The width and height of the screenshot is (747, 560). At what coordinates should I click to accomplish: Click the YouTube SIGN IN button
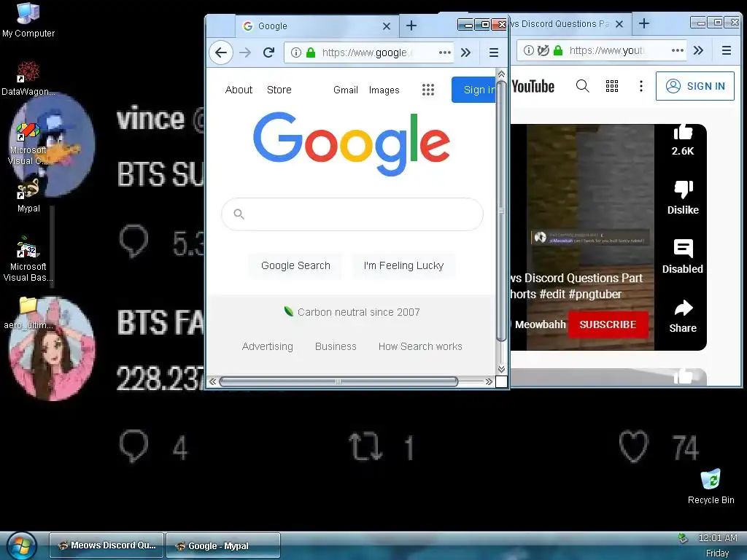click(x=695, y=86)
